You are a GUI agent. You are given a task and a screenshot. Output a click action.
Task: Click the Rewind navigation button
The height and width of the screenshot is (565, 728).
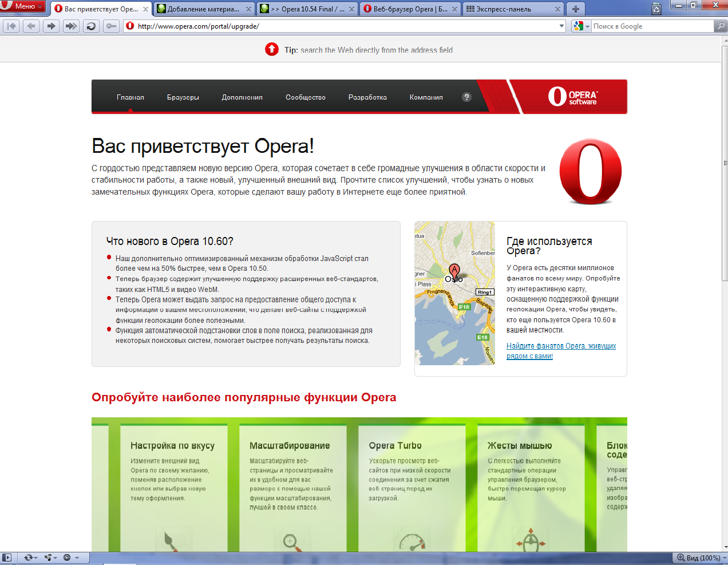(11, 26)
